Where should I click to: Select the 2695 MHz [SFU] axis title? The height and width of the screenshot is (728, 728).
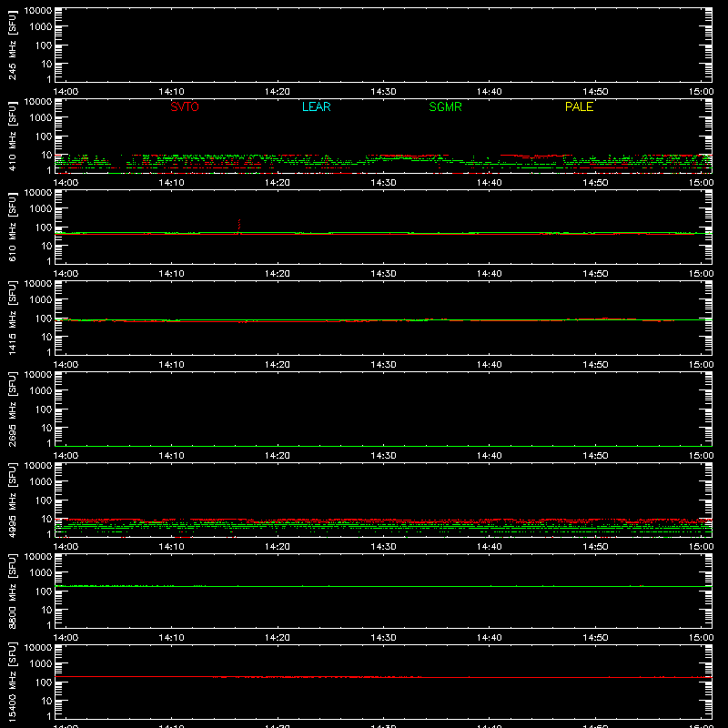12,409
